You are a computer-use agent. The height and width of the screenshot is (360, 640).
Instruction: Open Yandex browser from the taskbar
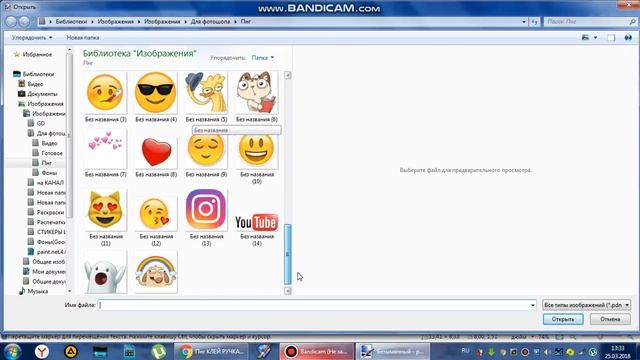tap(42, 351)
